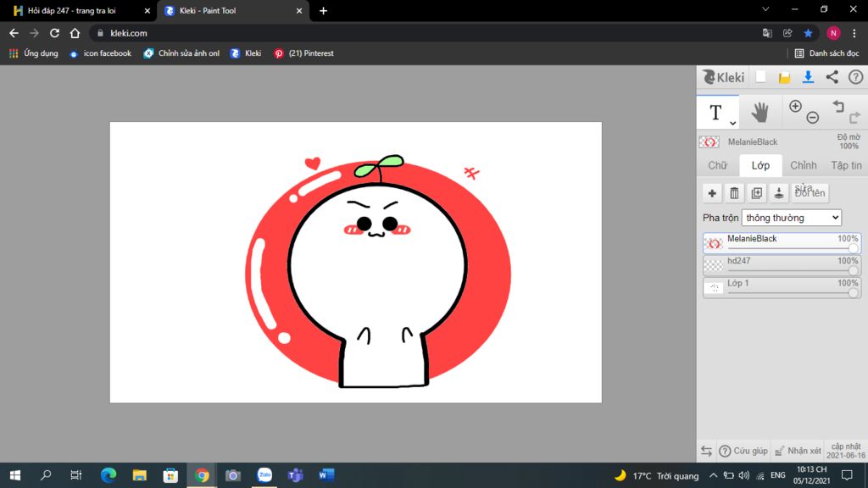This screenshot has height=488, width=868.
Task: Select the Text tool in Kleki
Action: click(715, 113)
